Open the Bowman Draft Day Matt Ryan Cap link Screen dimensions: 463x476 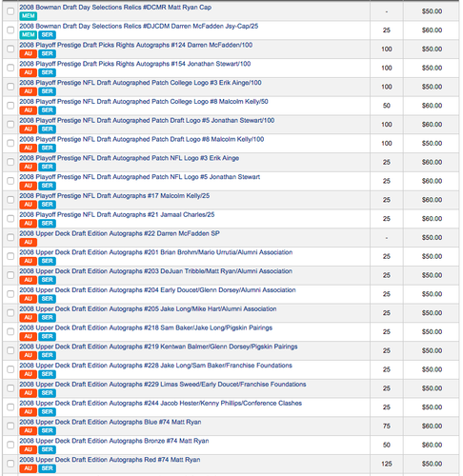point(115,7)
